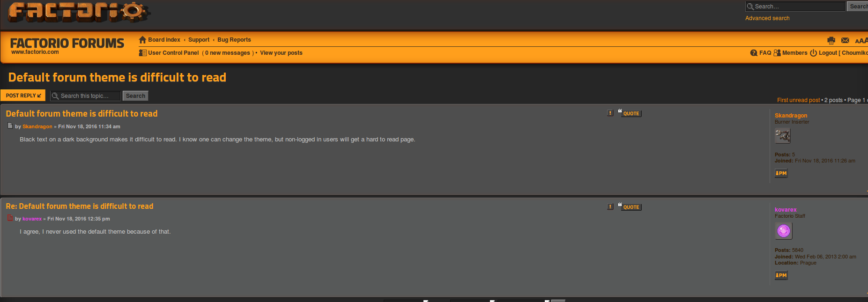Report Skandragon's post with exclamation icon
This screenshot has width=868, height=302.
click(x=610, y=113)
